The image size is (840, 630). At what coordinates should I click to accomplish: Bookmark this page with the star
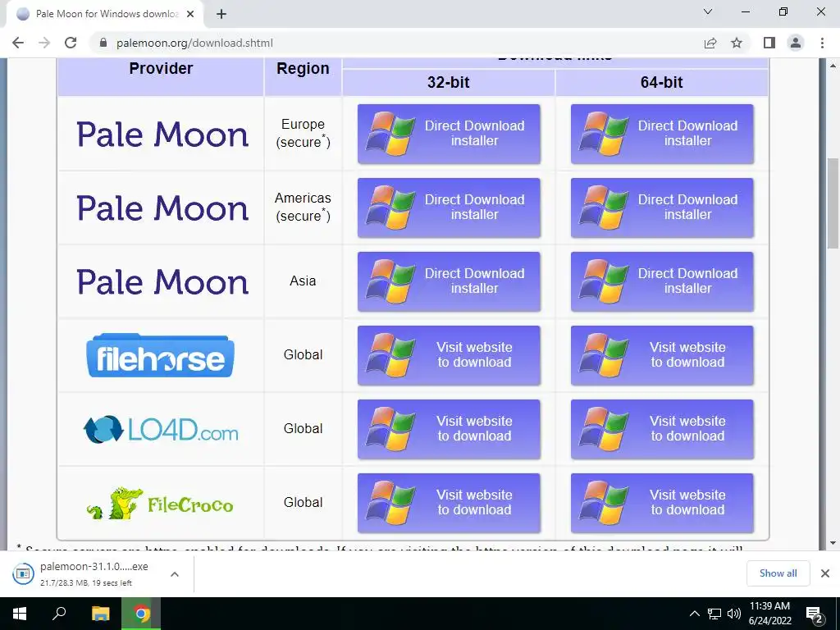tap(737, 43)
